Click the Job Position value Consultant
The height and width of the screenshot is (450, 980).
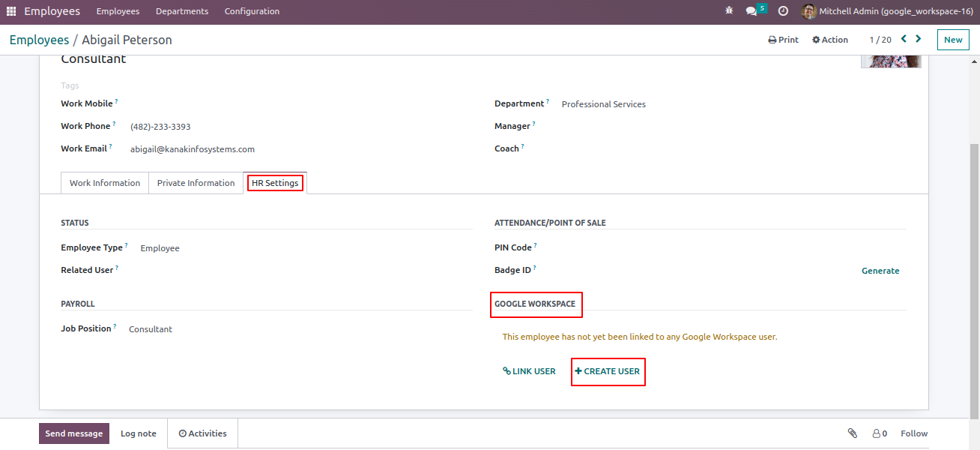(151, 329)
